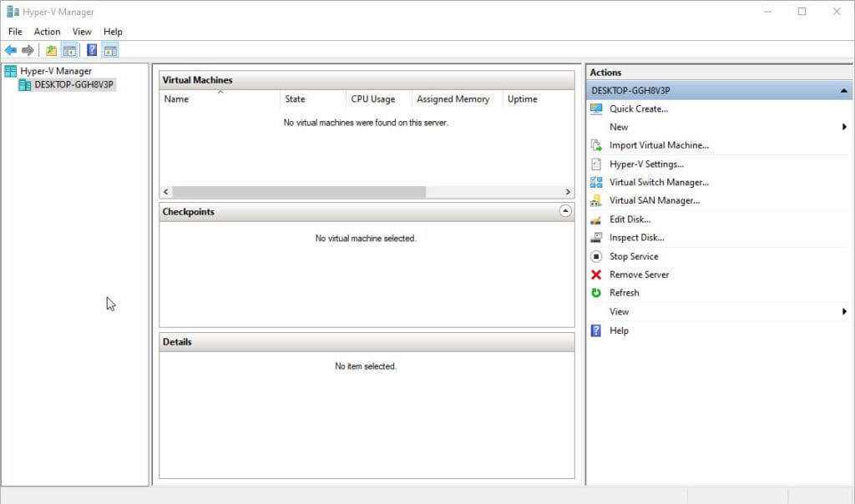This screenshot has height=504, width=855.
Task: Sort by CPU Usage column header
Action: [379, 99]
